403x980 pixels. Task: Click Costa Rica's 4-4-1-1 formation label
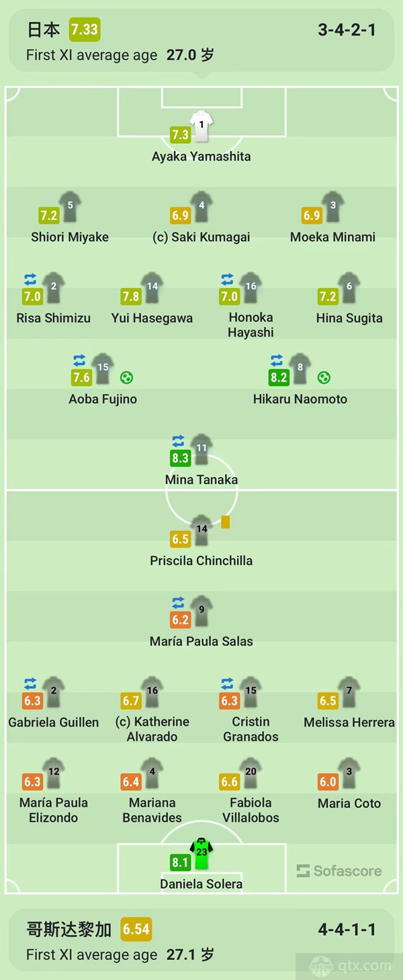pyautogui.click(x=347, y=930)
